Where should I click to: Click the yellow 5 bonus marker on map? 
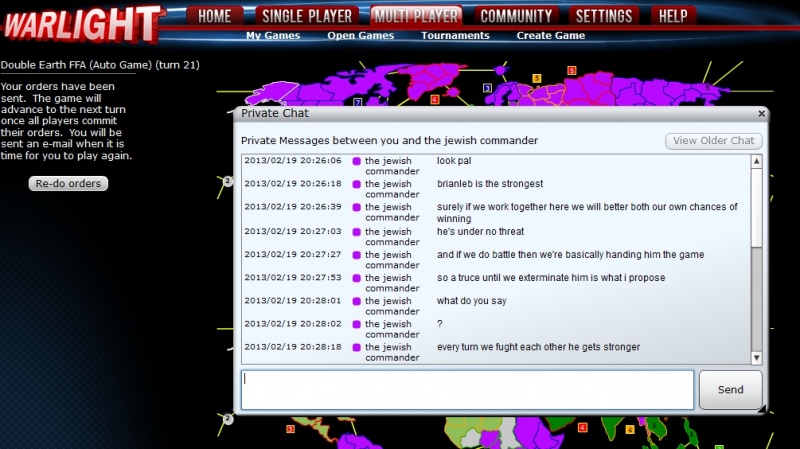[x=536, y=78]
